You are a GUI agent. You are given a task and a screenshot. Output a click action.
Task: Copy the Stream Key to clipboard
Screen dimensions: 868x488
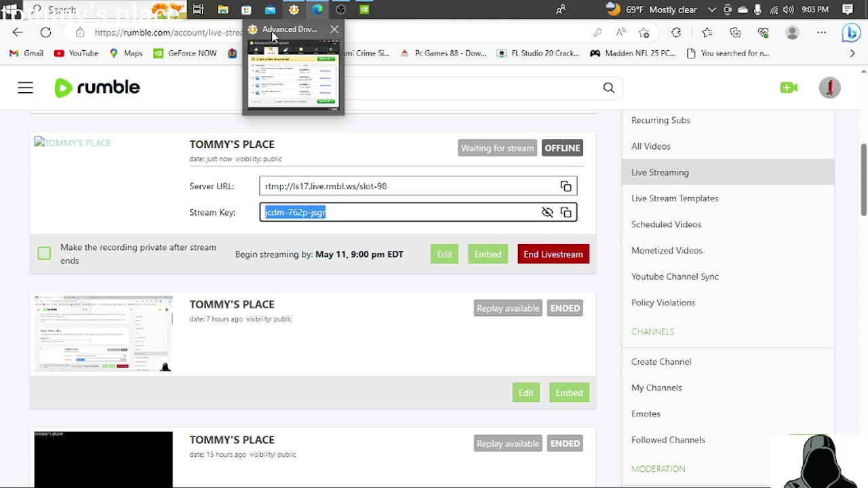coord(566,213)
